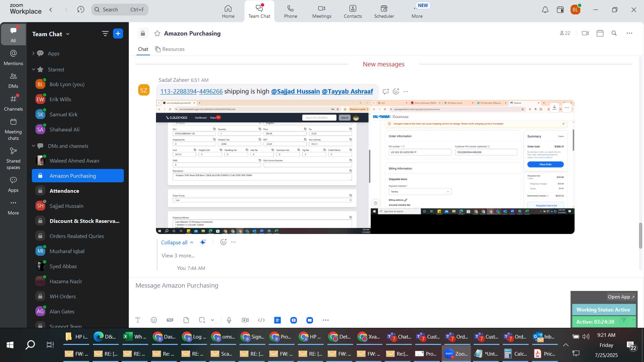The height and width of the screenshot is (362, 644).
Task: Open text formatting options in composer
Action: point(138,320)
